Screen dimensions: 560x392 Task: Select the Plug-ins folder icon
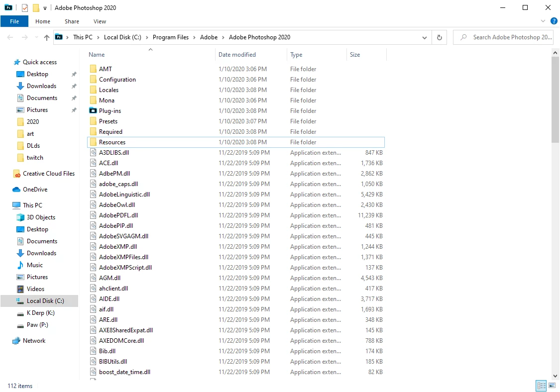[93, 110]
